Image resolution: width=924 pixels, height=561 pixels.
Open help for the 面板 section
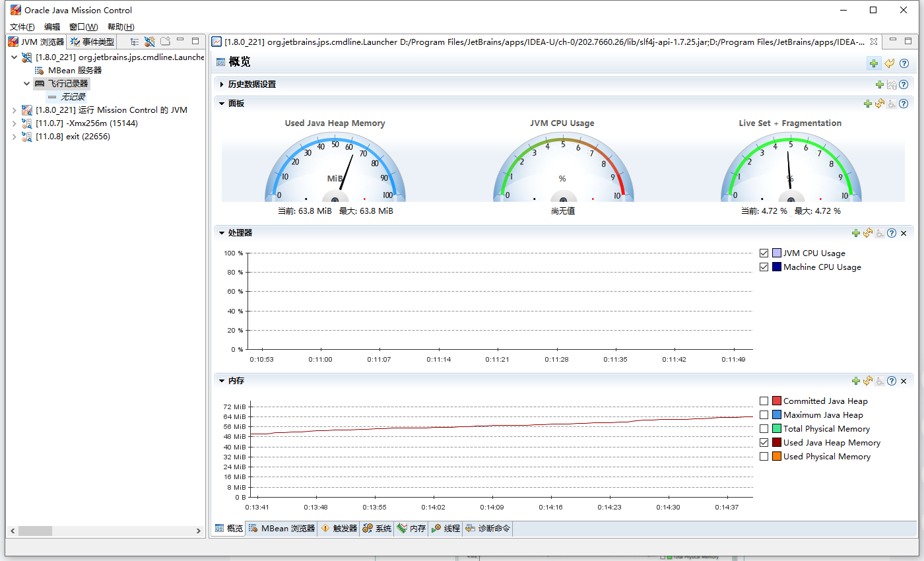[x=904, y=104]
